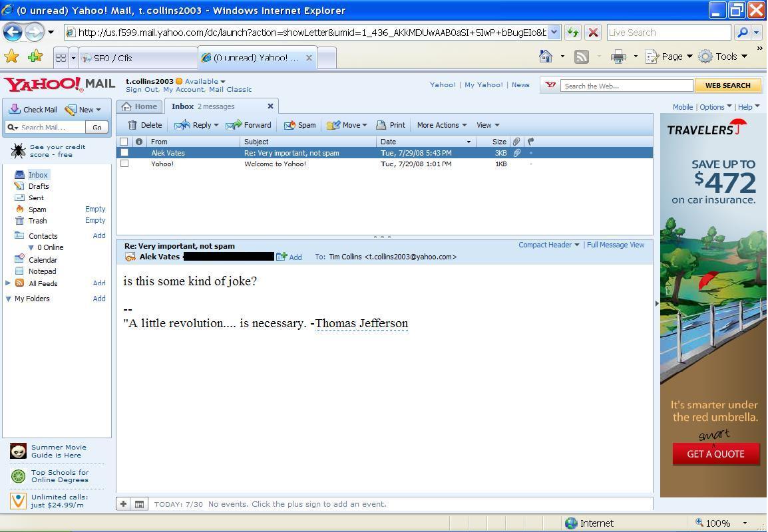Open the Full Message View link
The image size is (768, 532).
616,245
